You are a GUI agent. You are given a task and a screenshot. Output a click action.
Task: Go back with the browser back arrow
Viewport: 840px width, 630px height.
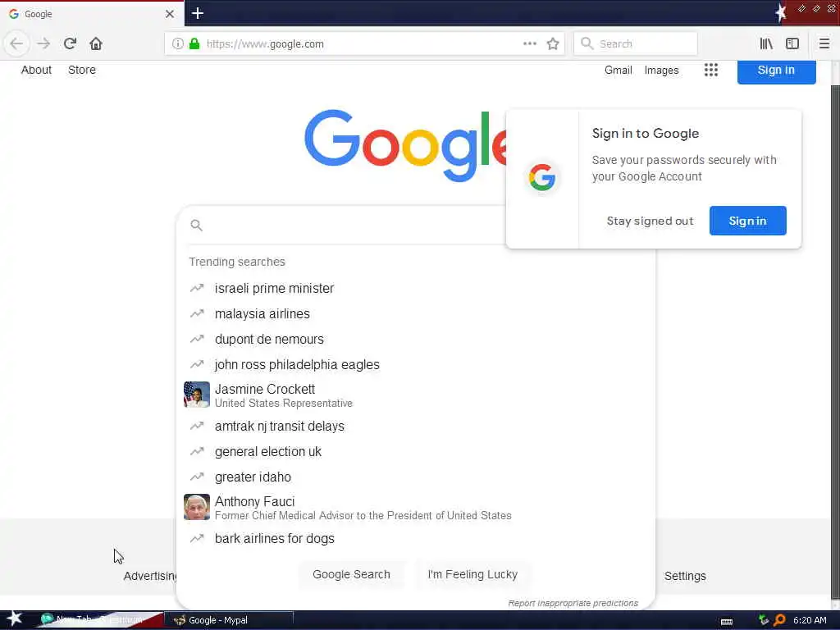tap(16, 43)
